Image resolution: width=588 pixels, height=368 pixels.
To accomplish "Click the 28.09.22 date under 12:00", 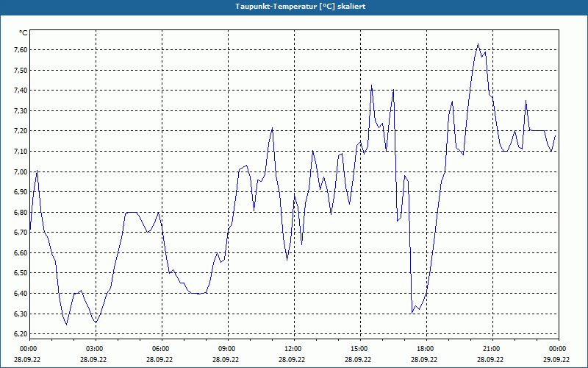I will (291, 359).
